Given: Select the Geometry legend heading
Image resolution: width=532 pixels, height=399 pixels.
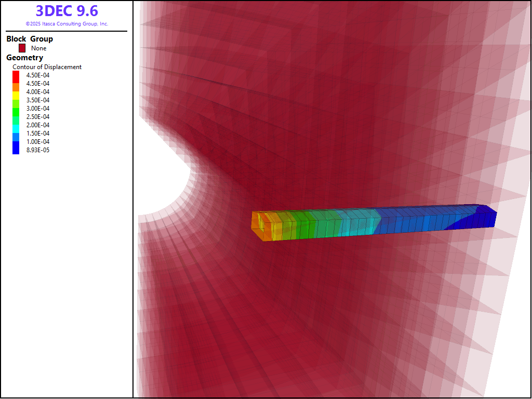Looking at the screenshot, I should tap(24, 58).
